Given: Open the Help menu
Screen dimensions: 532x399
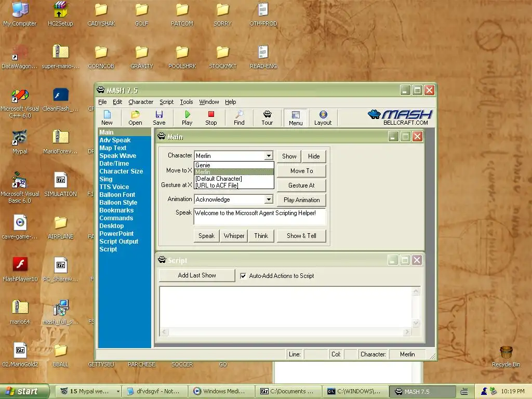Looking at the screenshot, I should click(x=230, y=102).
